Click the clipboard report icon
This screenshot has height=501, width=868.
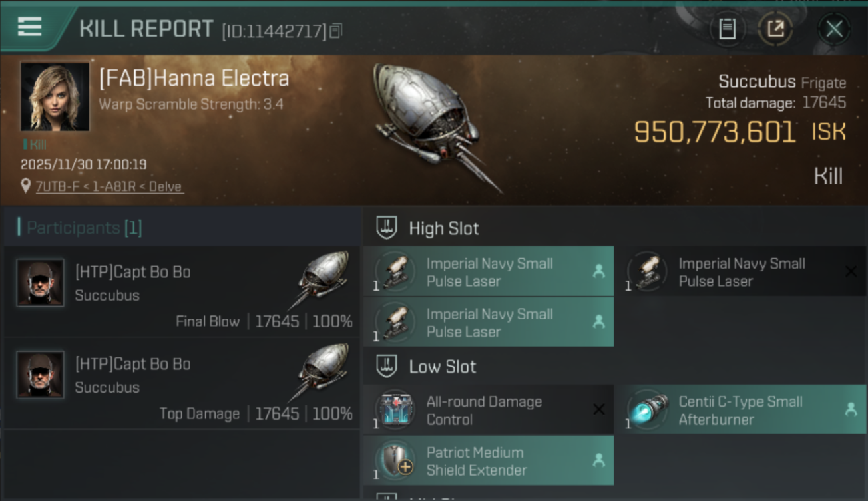727,29
